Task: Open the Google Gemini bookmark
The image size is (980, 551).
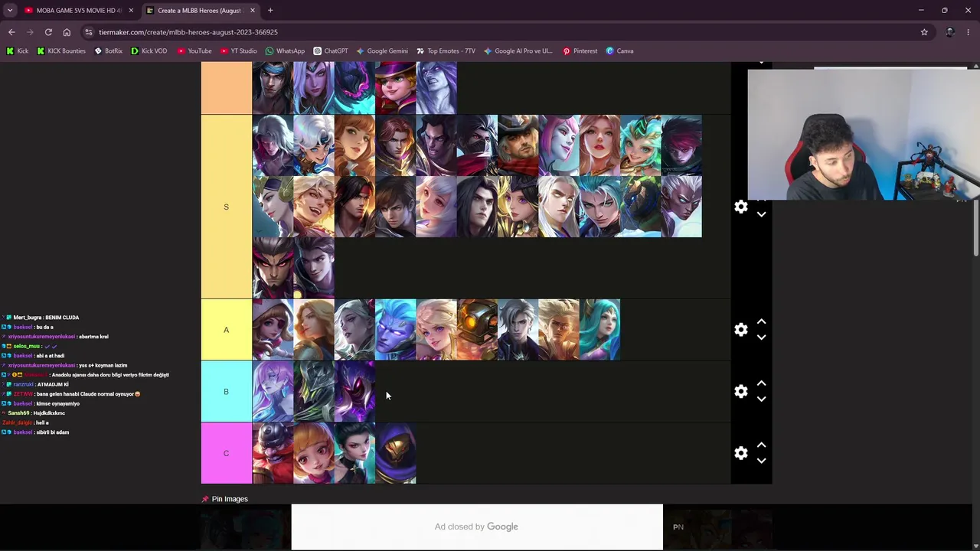Action: [382, 51]
